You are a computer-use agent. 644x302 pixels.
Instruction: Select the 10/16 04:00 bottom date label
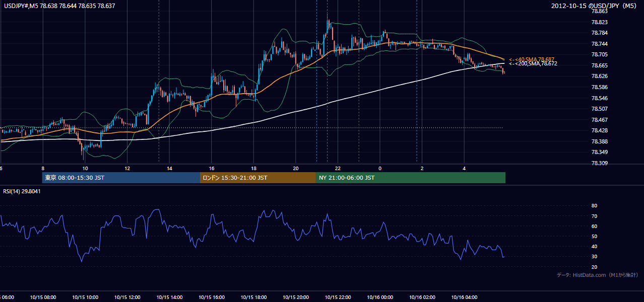point(464,297)
